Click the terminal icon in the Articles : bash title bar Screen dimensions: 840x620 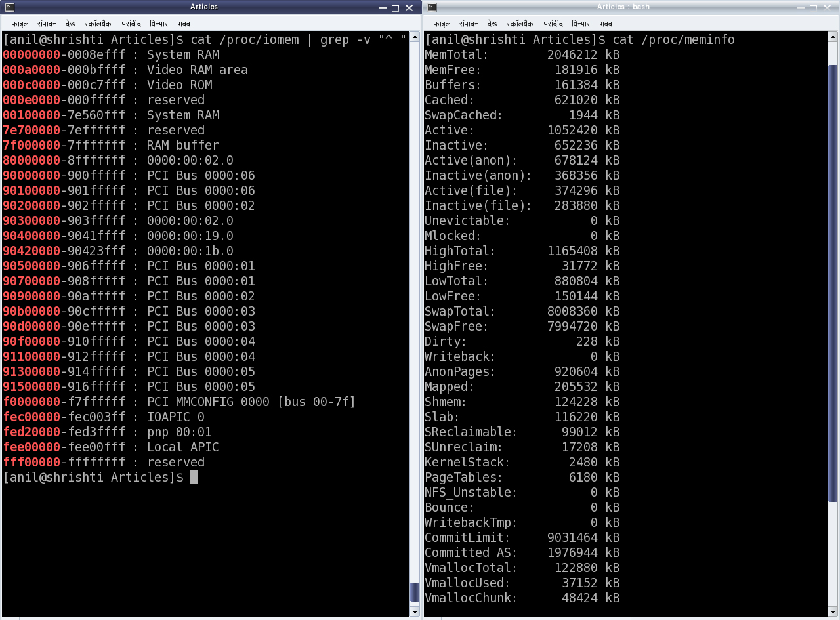[x=431, y=7]
